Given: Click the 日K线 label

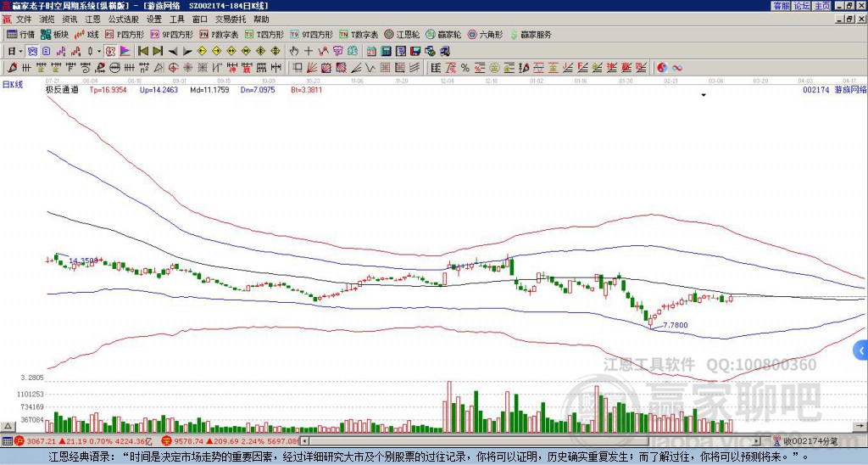Looking at the screenshot, I should [13, 85].
